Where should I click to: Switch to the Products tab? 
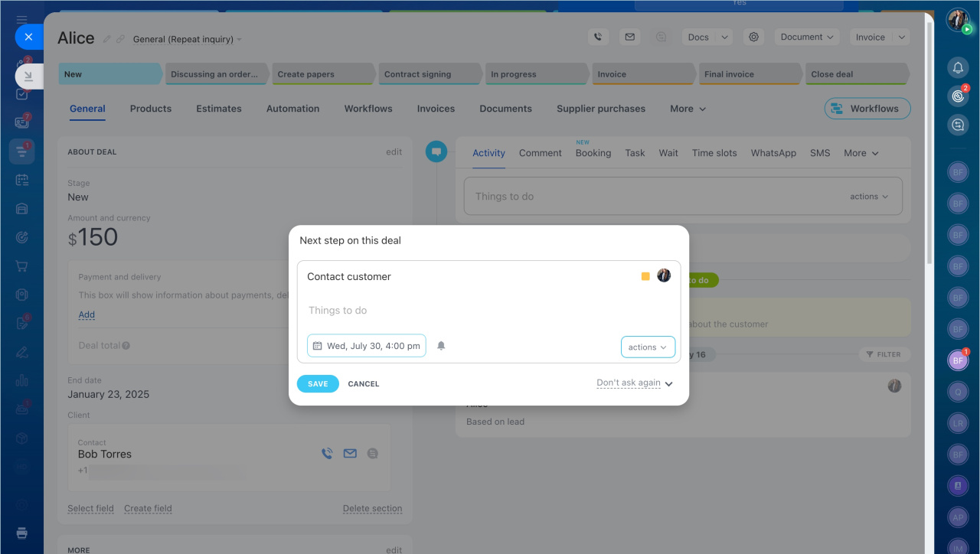151,109
